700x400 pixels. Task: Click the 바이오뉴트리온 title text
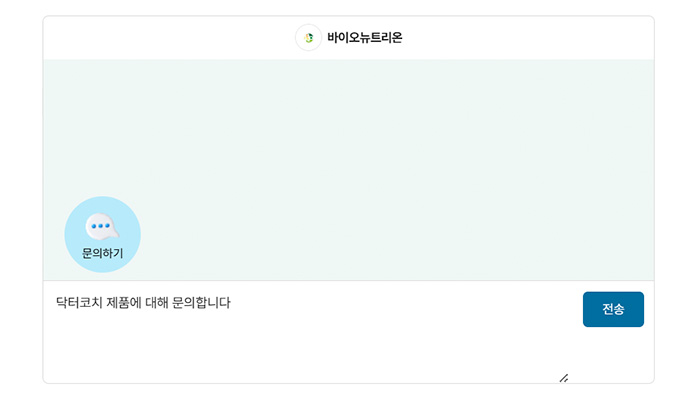click(x=365, y=38)
